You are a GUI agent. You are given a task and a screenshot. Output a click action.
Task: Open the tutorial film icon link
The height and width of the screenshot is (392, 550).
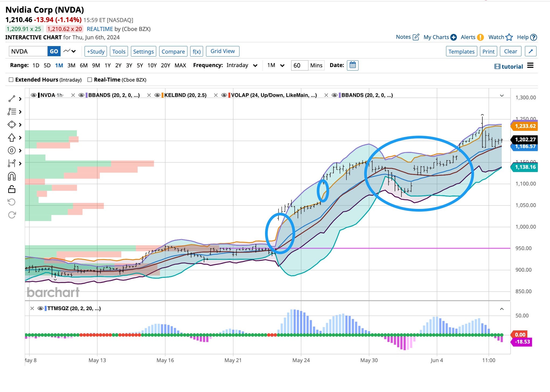[x=497, y=66]
